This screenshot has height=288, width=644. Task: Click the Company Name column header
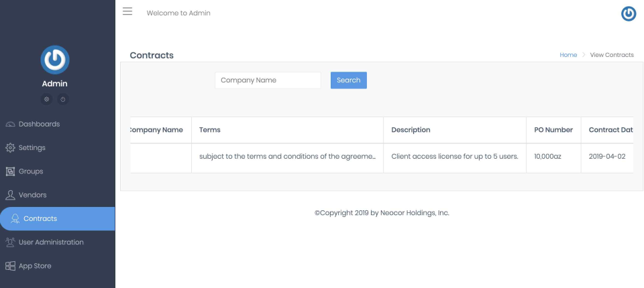tap(160, 130)
